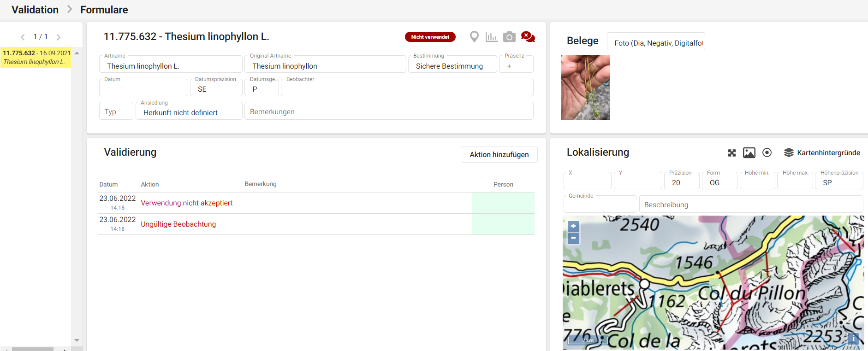Open Bestimmung dropdown Sichere Bestimmung

pyautogui.click(x=452, y=64)
